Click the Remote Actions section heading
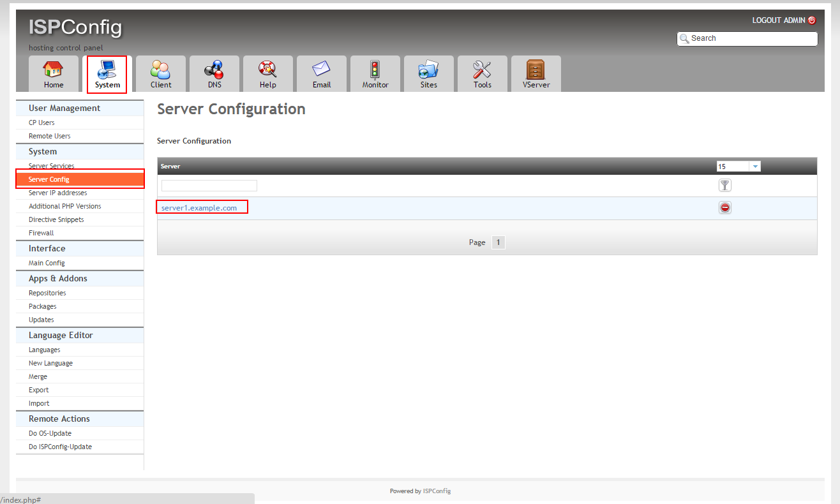 (80, 419)
